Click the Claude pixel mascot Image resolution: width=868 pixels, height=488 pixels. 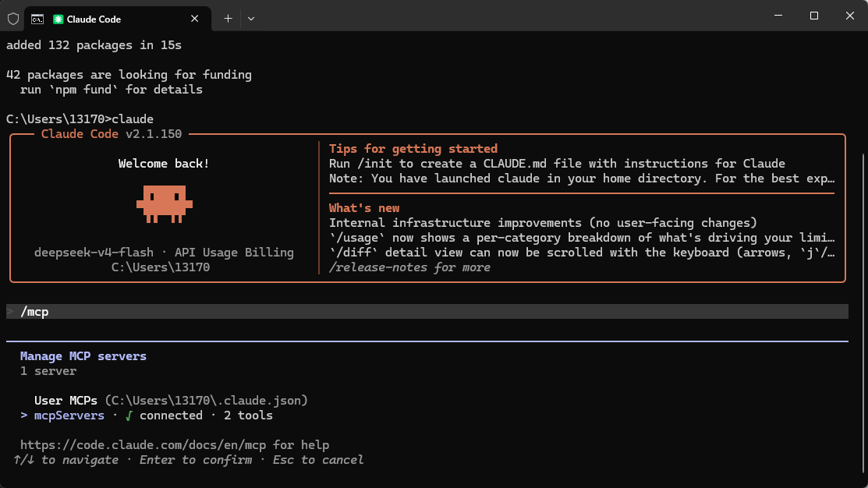pyautogui.click(x=165, y=204)
